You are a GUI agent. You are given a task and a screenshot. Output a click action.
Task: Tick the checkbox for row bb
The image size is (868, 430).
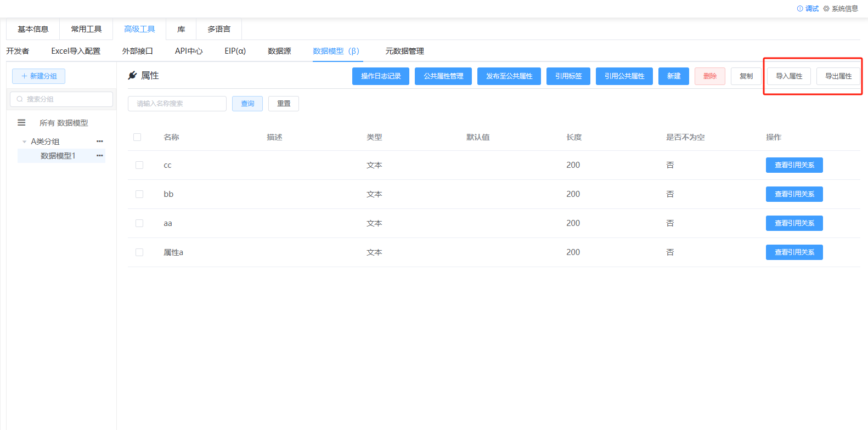click(x=139, y=194)
